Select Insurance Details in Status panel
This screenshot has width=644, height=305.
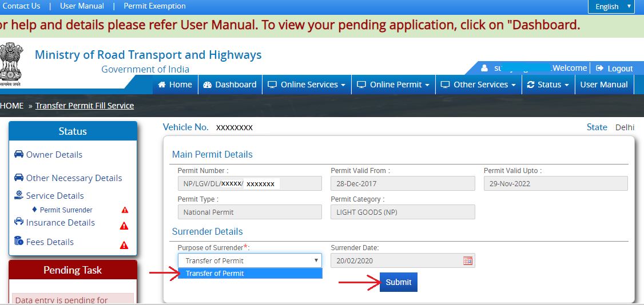61,223
